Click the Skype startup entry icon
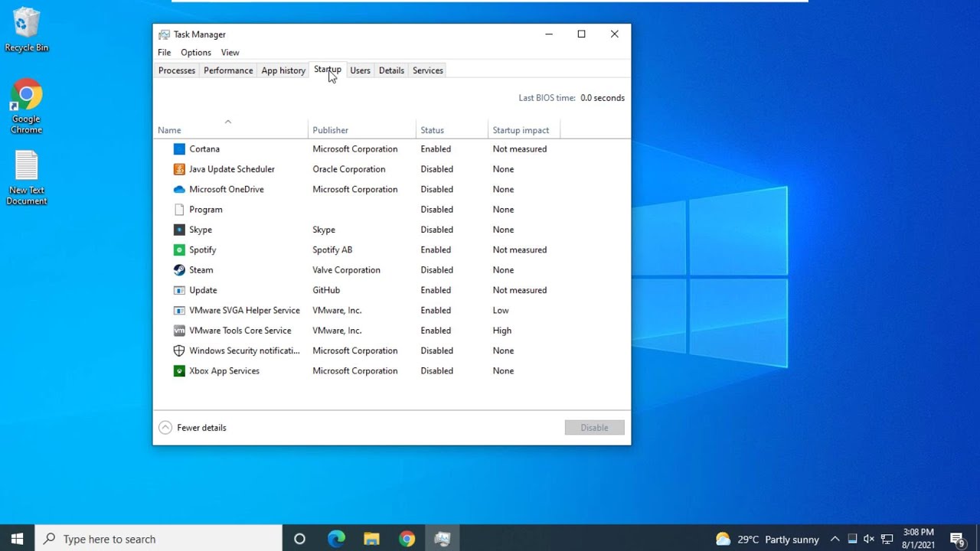The width and height of the screenshot is (980, 551). (x=179, y=230)
